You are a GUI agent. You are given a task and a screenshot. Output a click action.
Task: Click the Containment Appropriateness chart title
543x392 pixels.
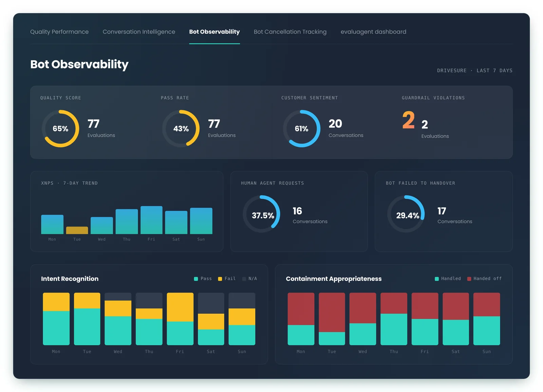click(x=334, y=279)
